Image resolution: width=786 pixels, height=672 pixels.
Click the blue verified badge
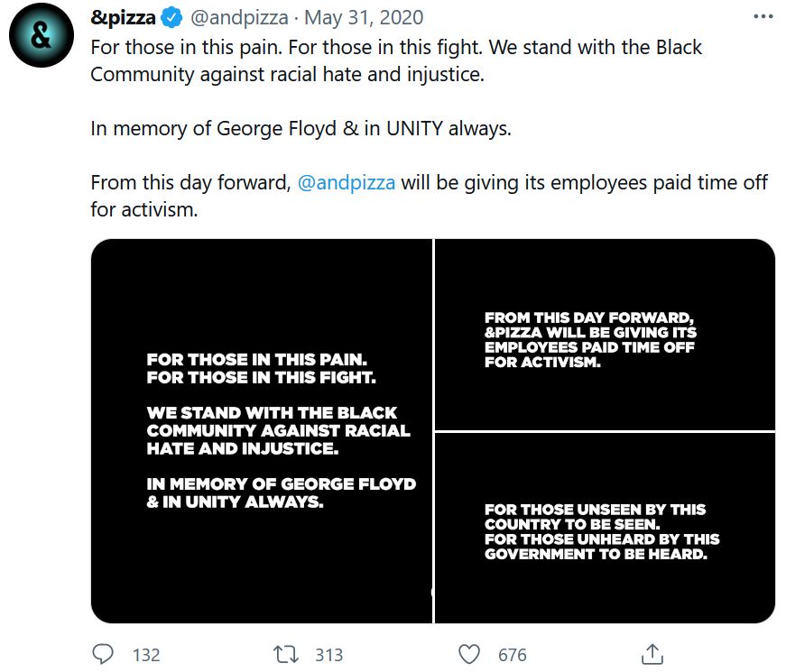[172, 17]
